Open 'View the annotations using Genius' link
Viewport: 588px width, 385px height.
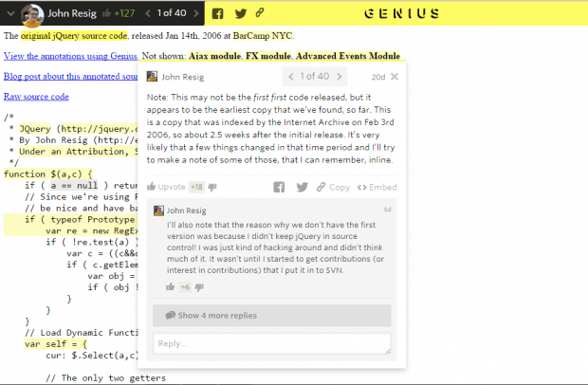point(70,56)
